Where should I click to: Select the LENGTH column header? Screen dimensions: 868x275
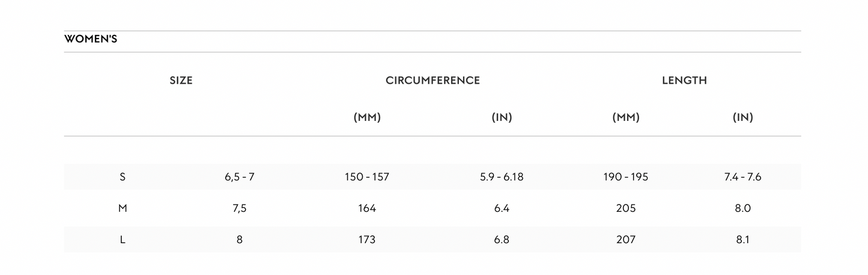(684, 80)
